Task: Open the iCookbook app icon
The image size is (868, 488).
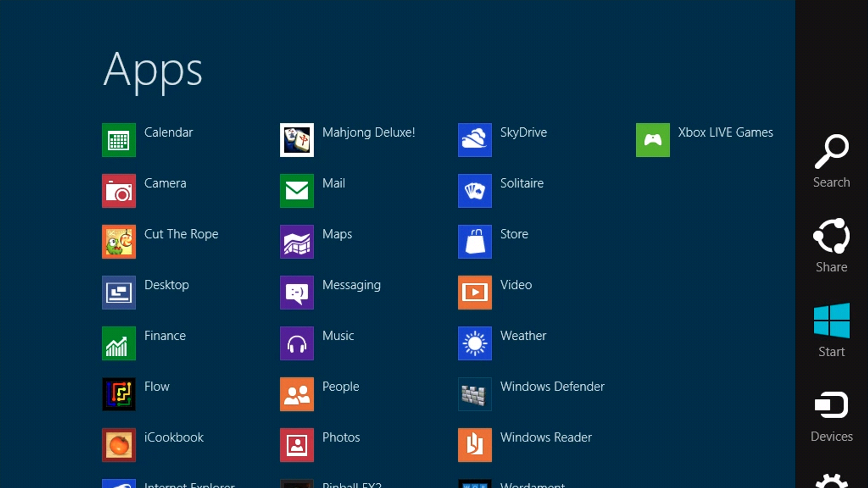Action: pos(119,445)
